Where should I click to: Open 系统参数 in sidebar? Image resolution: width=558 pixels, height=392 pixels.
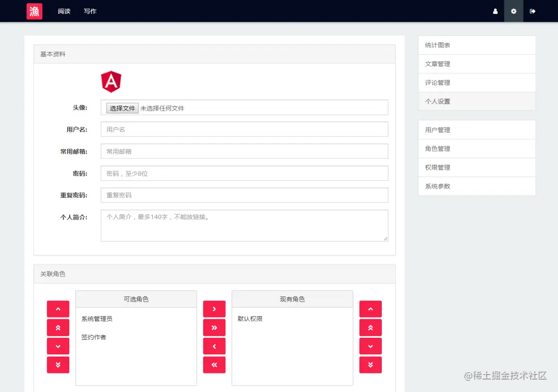click(476, 186)
